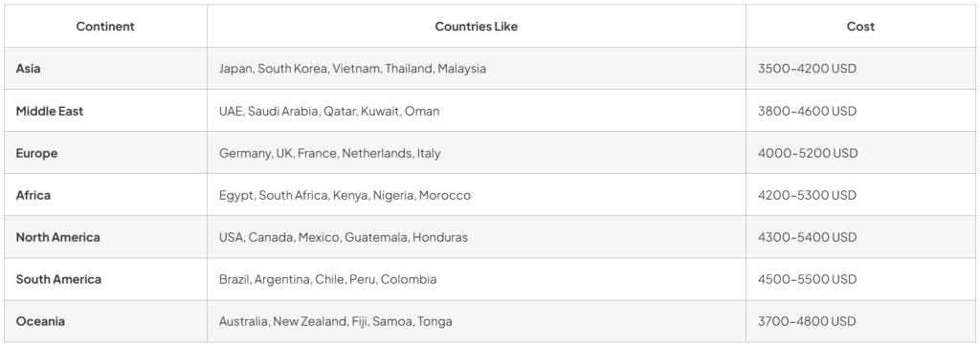Select the Oceania row label
The height and width of the screenshot is (345, 980).
[x=40, y=321]
